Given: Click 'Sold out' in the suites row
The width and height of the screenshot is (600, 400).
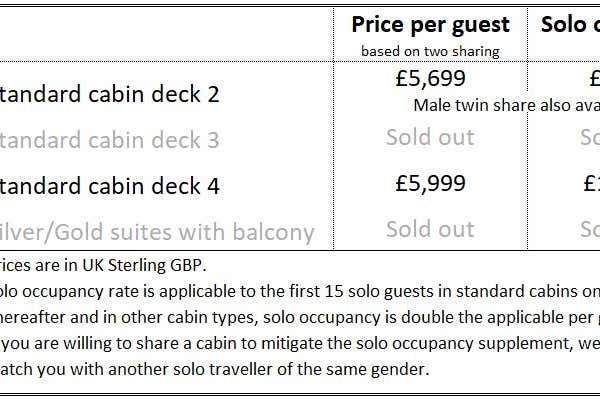Looking at the screenshot, I should pos(430,229).
